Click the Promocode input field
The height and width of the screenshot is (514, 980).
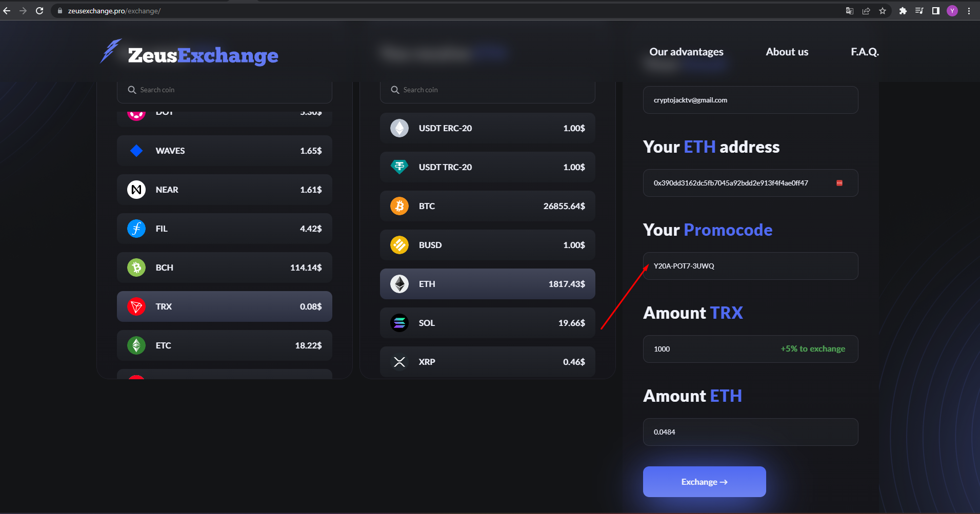[750, 266]
